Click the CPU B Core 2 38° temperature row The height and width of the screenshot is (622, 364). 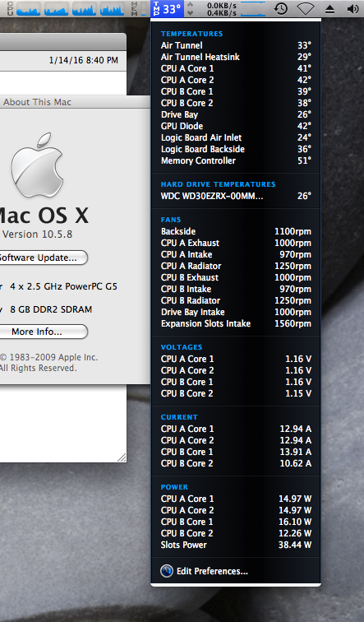pyautogui.click(x=236, y=103)
